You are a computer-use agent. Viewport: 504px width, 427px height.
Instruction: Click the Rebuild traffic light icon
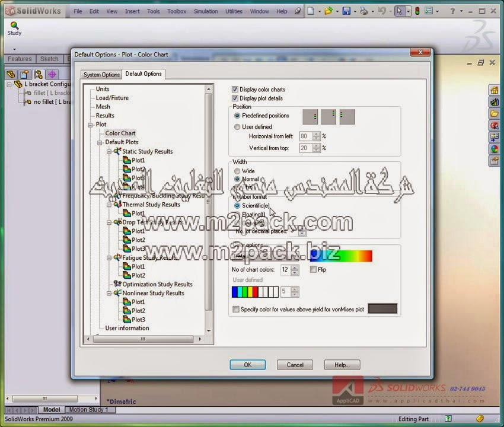pyautogui.click(x=417, y=11)
